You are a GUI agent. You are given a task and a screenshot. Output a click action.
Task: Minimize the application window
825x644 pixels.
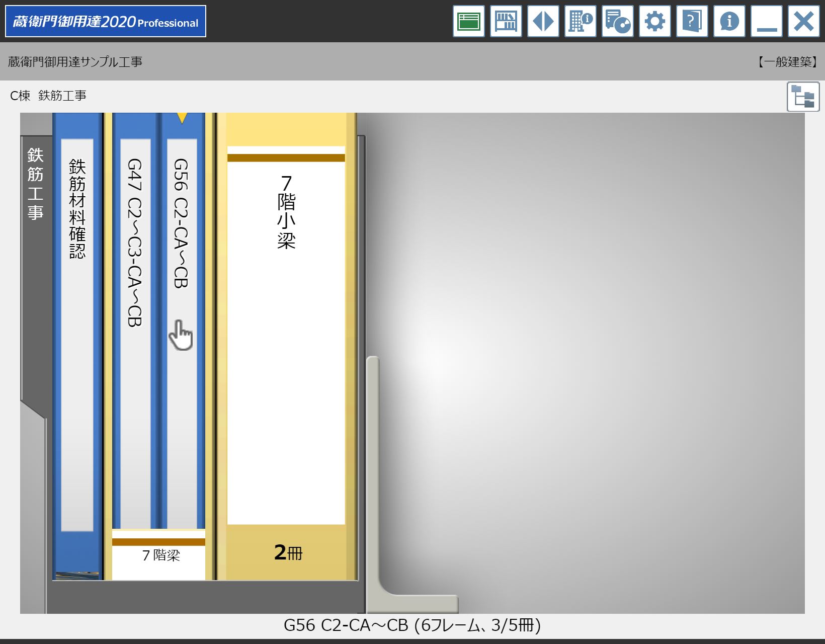(x=767, y=21)
